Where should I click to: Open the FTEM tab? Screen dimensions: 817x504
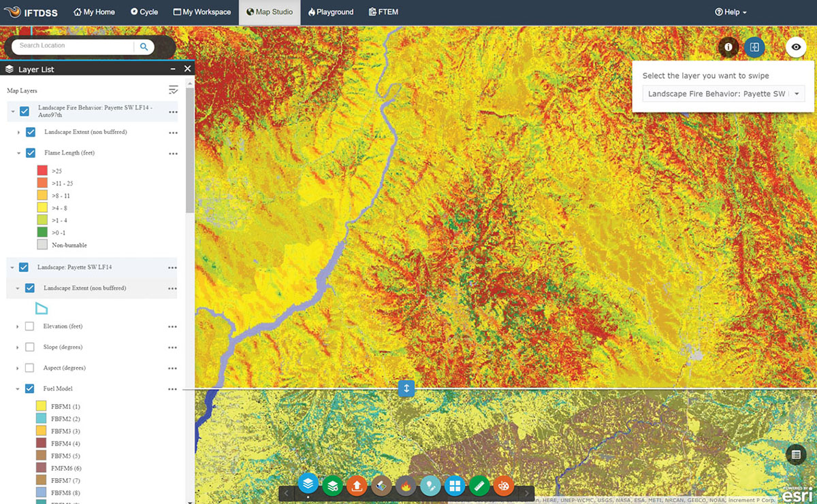pyautogui.click(x=383, y=12)
